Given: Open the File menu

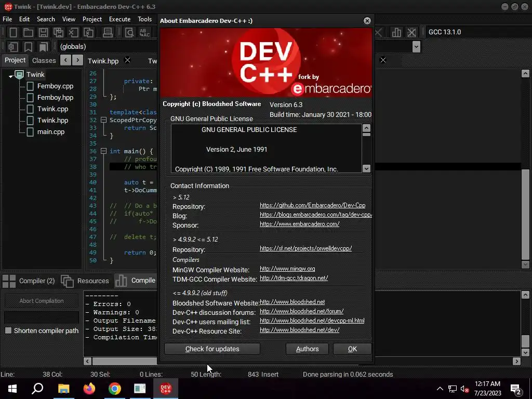Looking at the screenshot, I should click(7, 19).
